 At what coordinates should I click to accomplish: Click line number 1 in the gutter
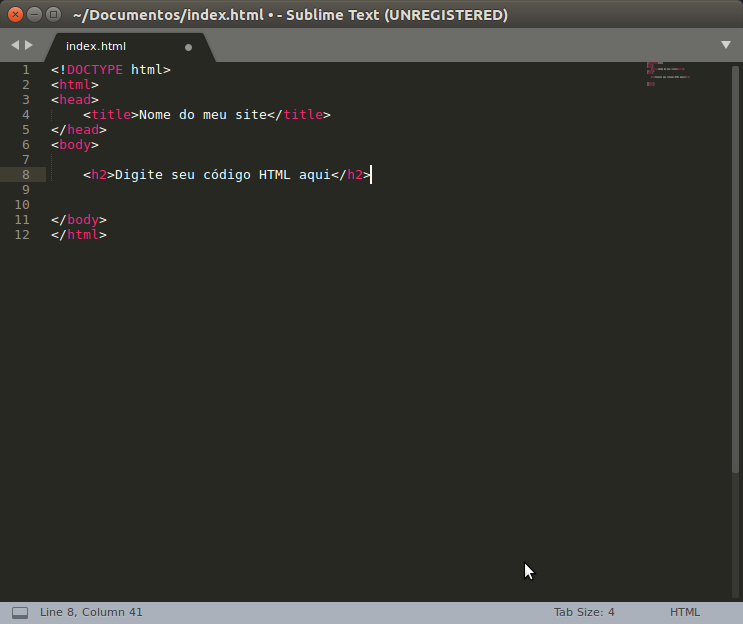tap(25, 70)
